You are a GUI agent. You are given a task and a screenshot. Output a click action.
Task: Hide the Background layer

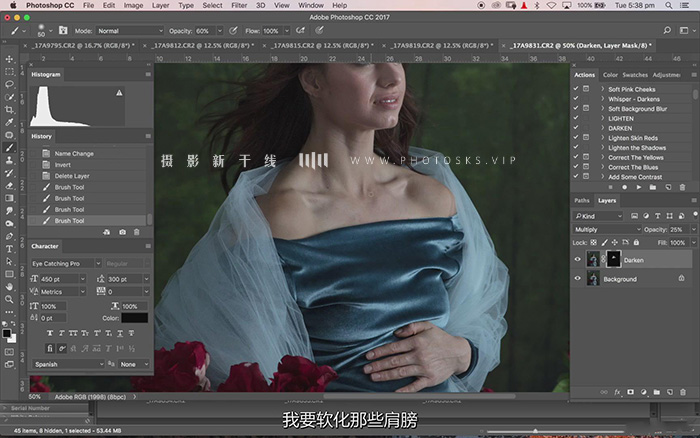click(x=577, y=279)
